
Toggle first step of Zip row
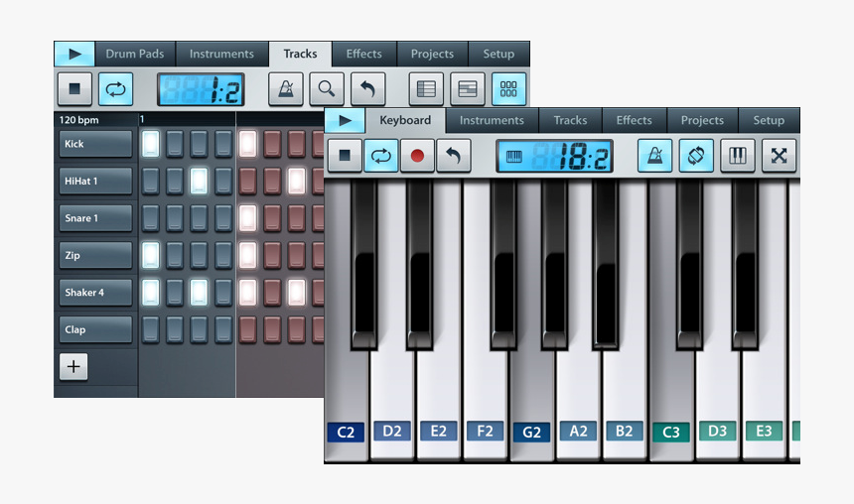click(150, 255)
